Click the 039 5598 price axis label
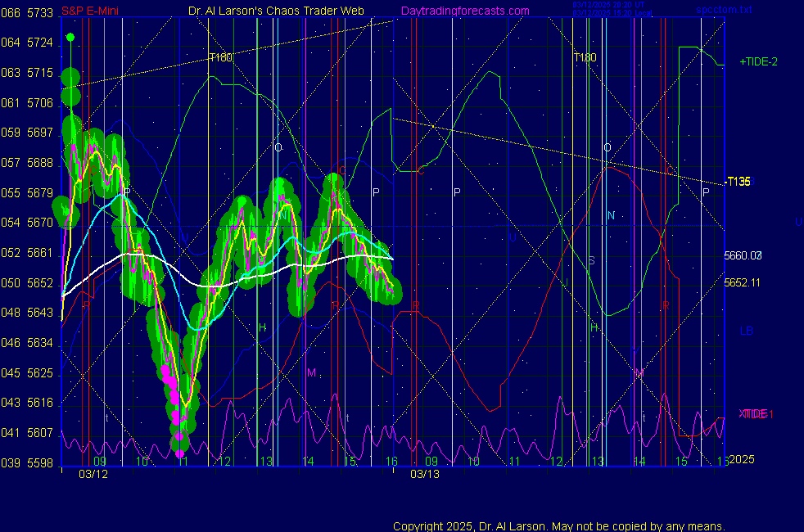The image size is (804, 532). [27, 462]
